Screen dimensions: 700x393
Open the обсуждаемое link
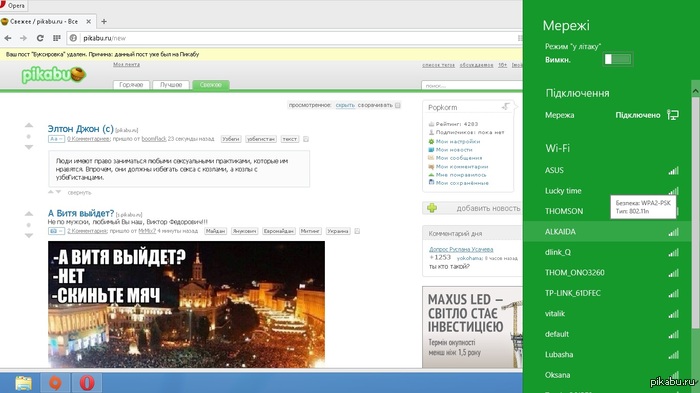(476, 65)
